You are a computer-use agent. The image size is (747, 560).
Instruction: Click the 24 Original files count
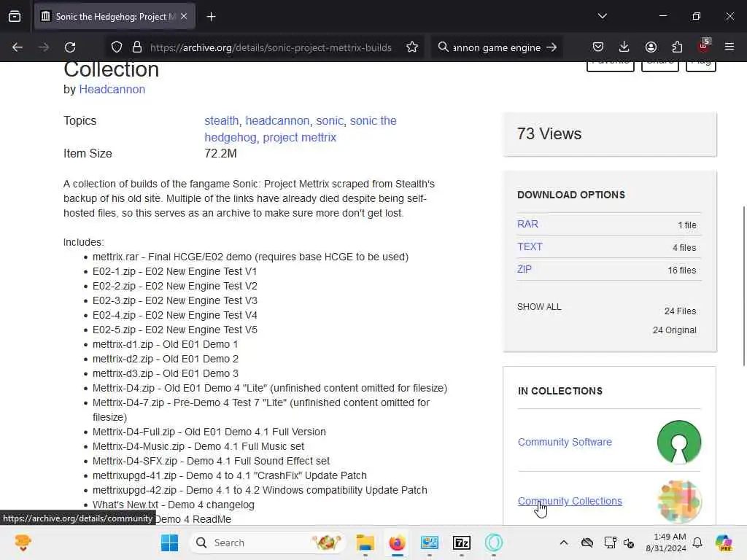674,330
